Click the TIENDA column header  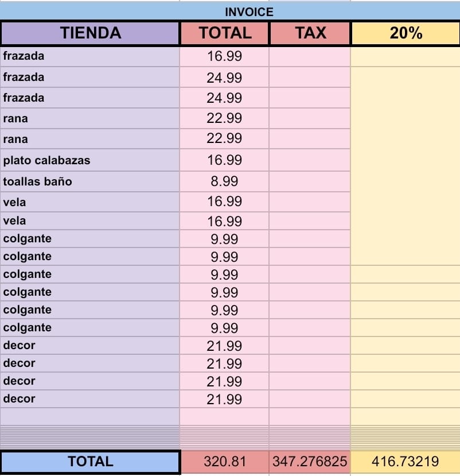point(91,33)
